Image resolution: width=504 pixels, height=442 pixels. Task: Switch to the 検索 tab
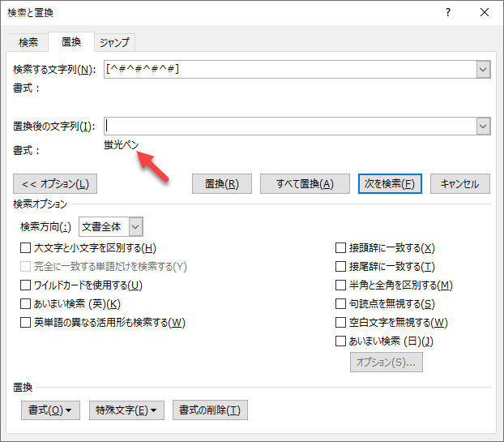(x=28, y=43)
